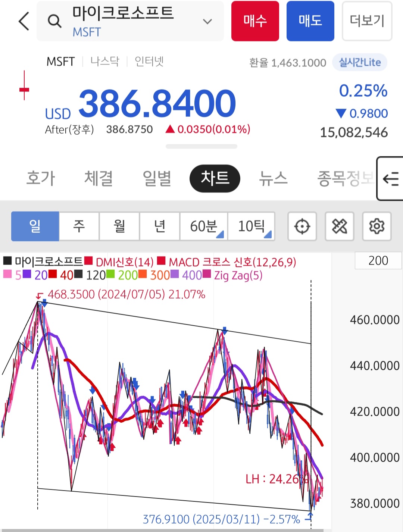The height and width of the screenshot is (532, 403).
Task: Toggle the 실시간Lite badge
Action: (x=360, y=62)
